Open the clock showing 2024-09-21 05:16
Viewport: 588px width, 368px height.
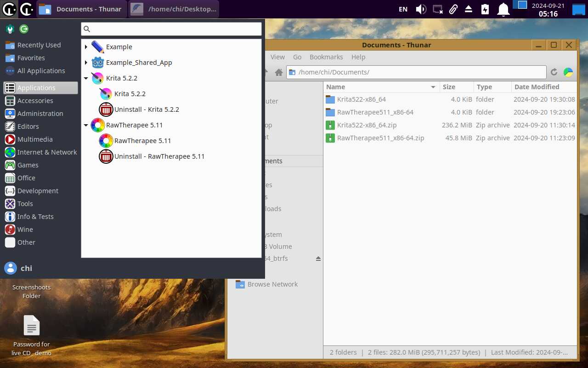(548, 9)
